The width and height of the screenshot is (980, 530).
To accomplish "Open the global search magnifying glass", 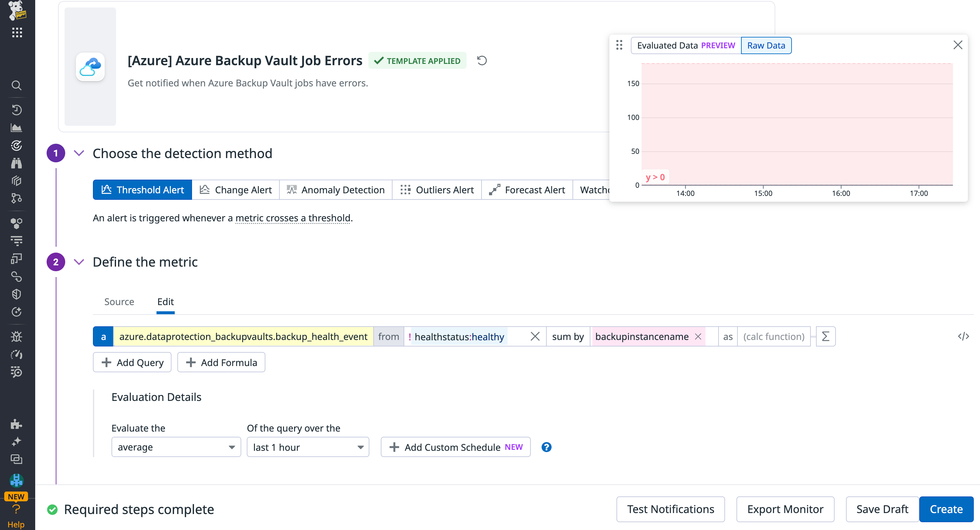I will [x=16, y=86].
